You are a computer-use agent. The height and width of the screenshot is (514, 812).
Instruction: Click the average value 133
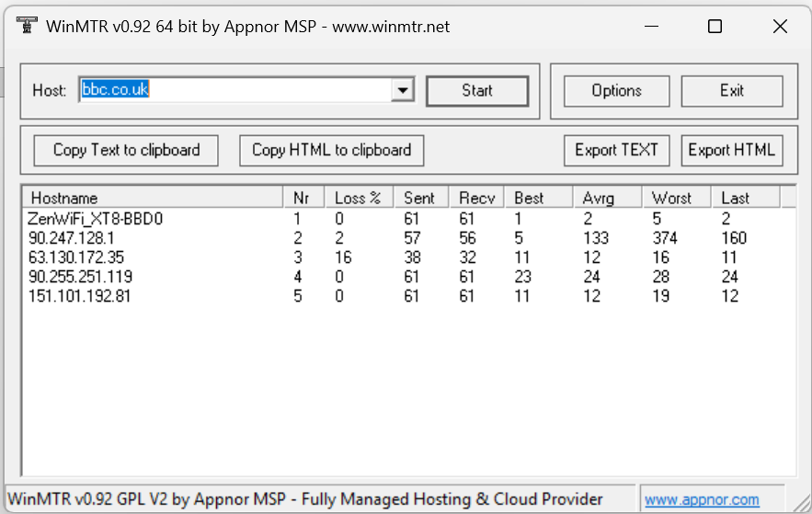(596, 238)
